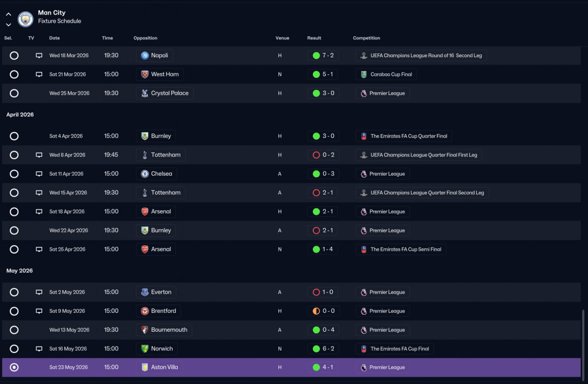Click the Wed 22 Apr 2026 date
This screenshot has height=384, width=588.
(68, 230)
